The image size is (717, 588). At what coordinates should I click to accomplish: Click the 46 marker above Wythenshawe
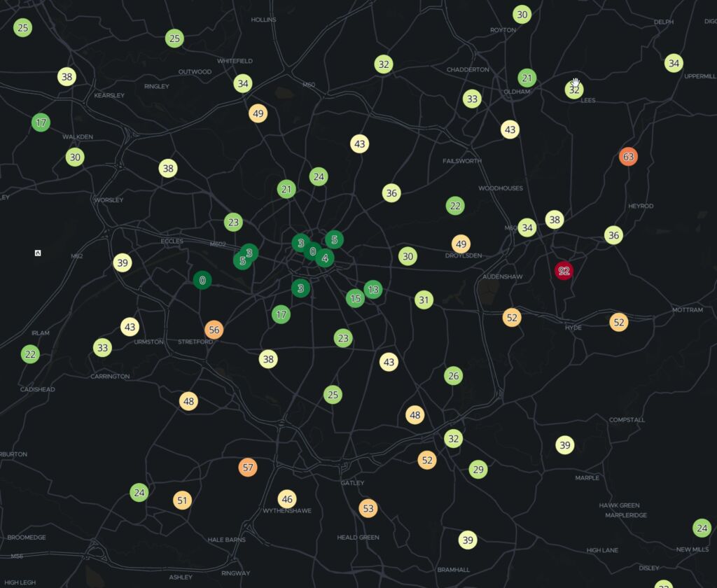tap(286, 499)
